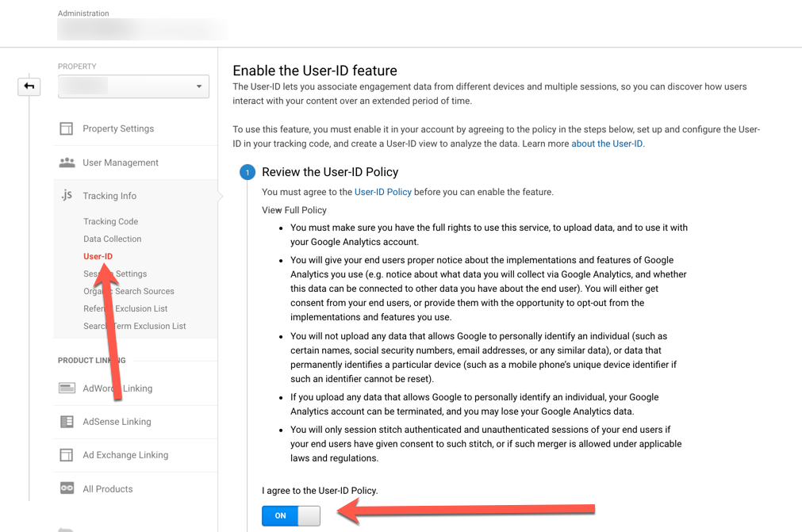This screenshot has width=802, height=532.
Task: Open Tracking Code settings
Action: click(111, 221)
